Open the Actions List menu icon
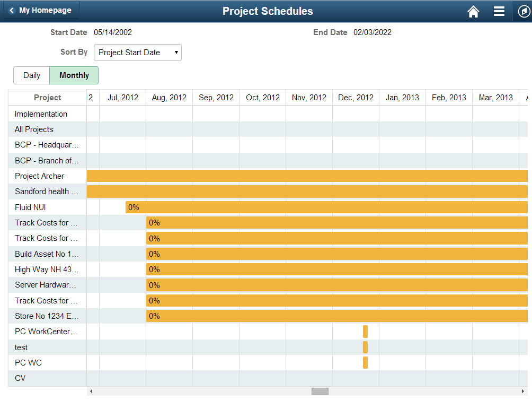The image size is (532, 400). (x=499, y=11)
